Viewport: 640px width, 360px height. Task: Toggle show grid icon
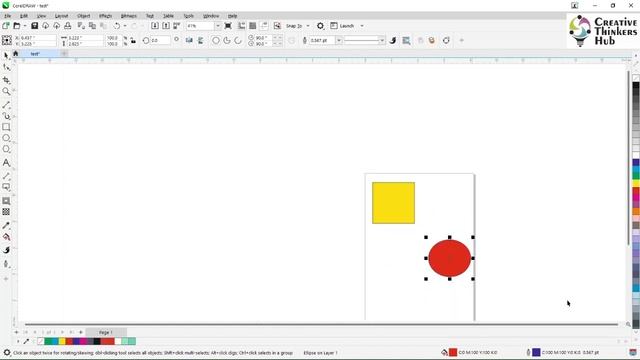point(253,26)
